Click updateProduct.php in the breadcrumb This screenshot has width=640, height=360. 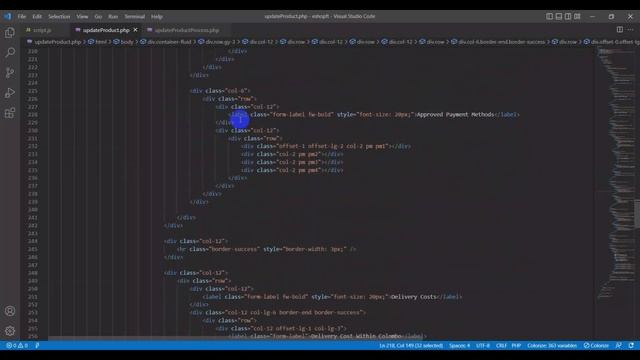click(58, 42)
